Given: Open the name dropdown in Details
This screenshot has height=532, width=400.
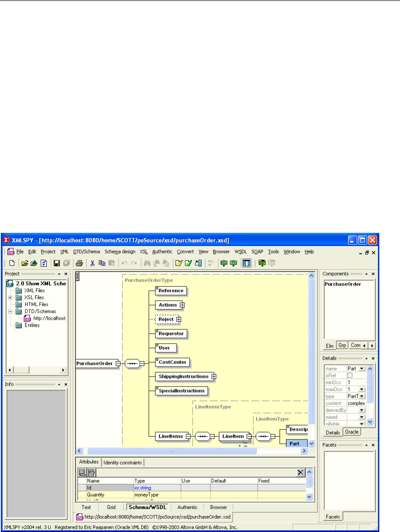Looking at the screenshot, I should 362,368.
